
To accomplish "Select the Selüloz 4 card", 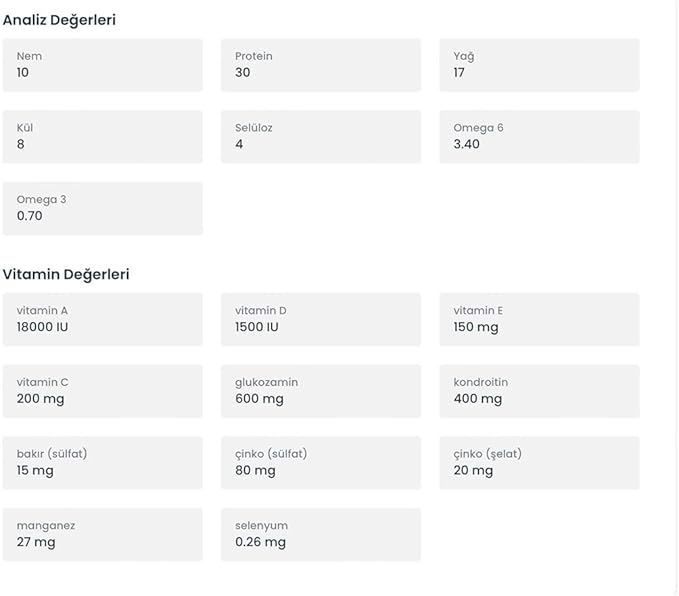I will pyautogui.click(x=320, y=137).
